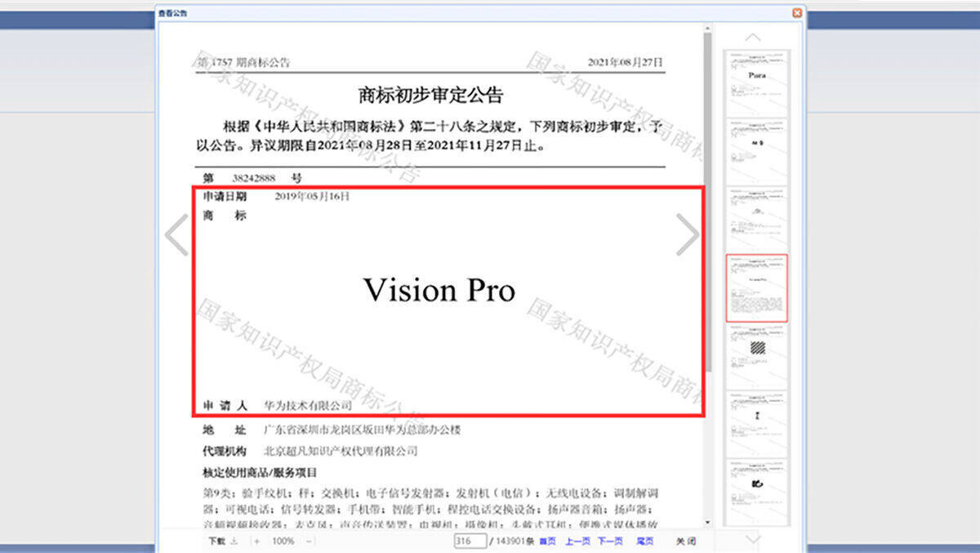Click the title 商标初步审定公告

431,95
